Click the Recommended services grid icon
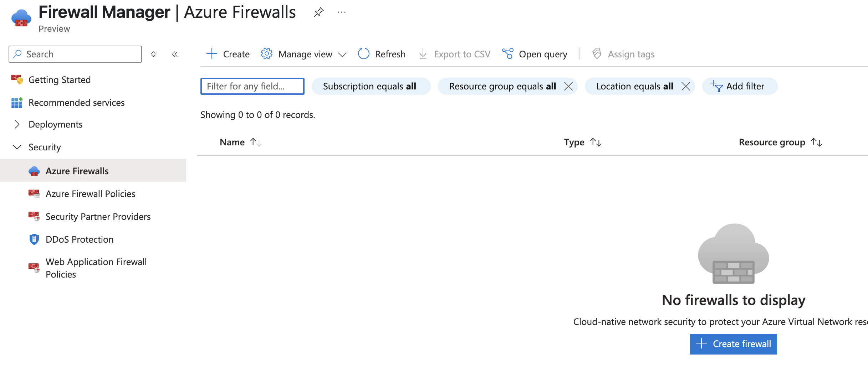The height and width of the screenshot is (367, 868). coord(17,103)
